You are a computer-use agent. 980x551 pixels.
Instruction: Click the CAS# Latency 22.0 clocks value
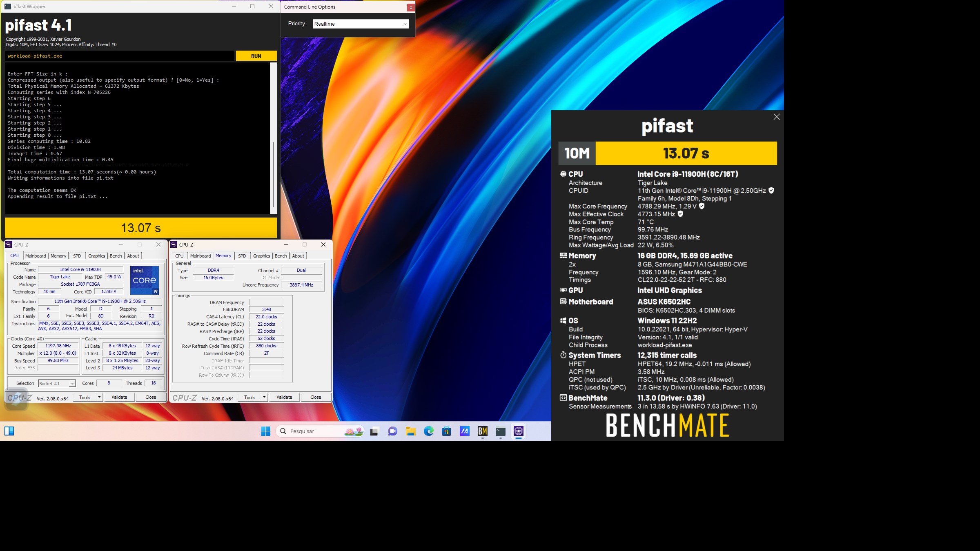tap(266, 317)
